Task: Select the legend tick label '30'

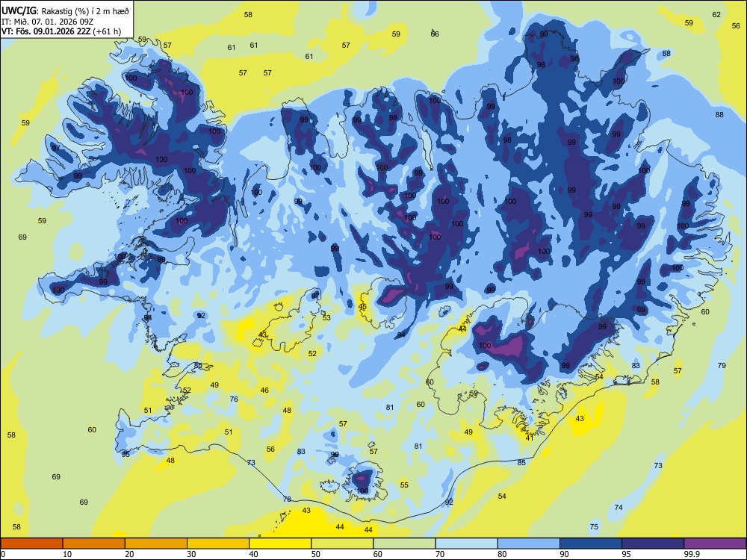Action: click(191, 554)
